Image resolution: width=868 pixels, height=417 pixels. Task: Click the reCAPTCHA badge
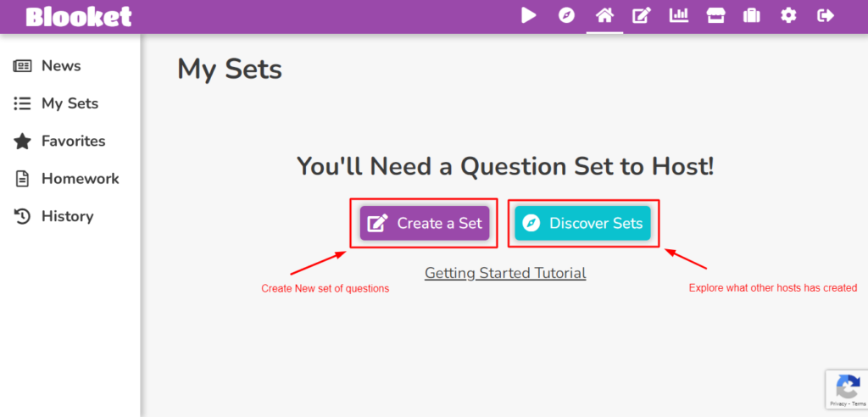847,389
